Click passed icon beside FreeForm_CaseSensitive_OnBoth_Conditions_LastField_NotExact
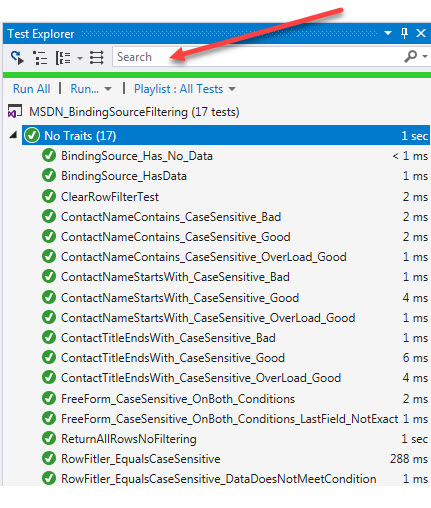The width and height of the screenshot is (431, 508). pos(49,418)
